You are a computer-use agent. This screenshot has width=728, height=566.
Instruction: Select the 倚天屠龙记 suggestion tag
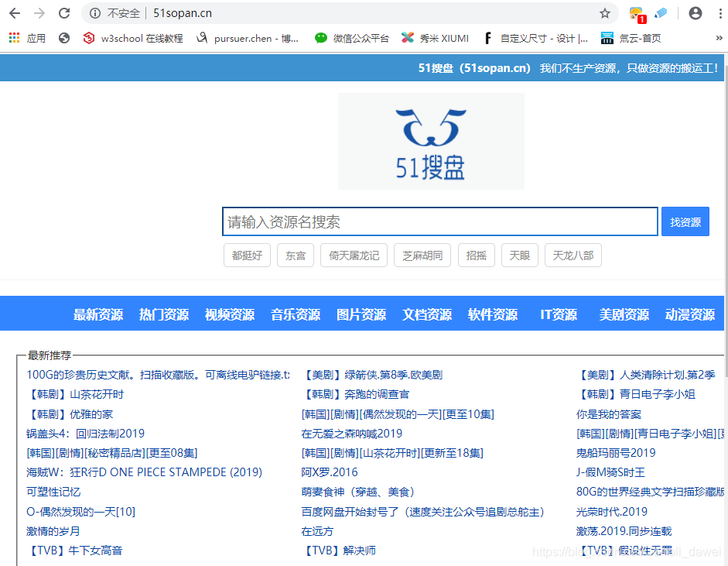pos(354,255)
